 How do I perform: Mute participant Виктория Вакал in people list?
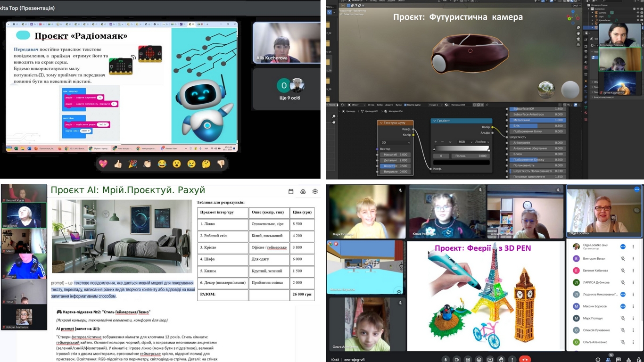click(622, 259)
